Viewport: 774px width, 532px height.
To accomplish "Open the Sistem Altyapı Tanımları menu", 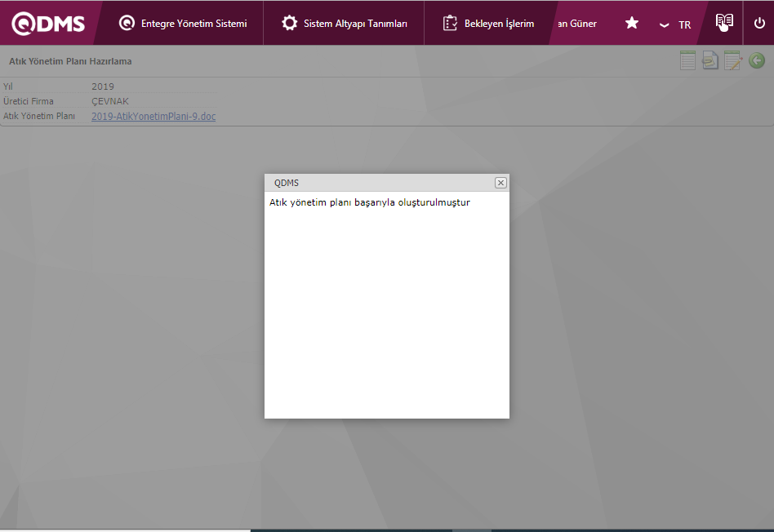I will 344,23.
